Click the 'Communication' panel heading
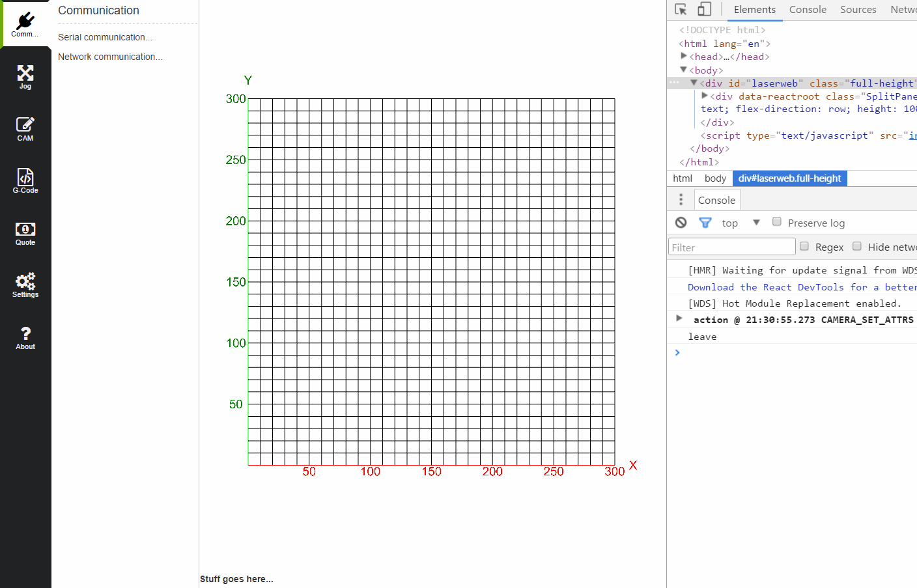The width and height of the screenshot is (917, 588). click(x=98, y=10)
